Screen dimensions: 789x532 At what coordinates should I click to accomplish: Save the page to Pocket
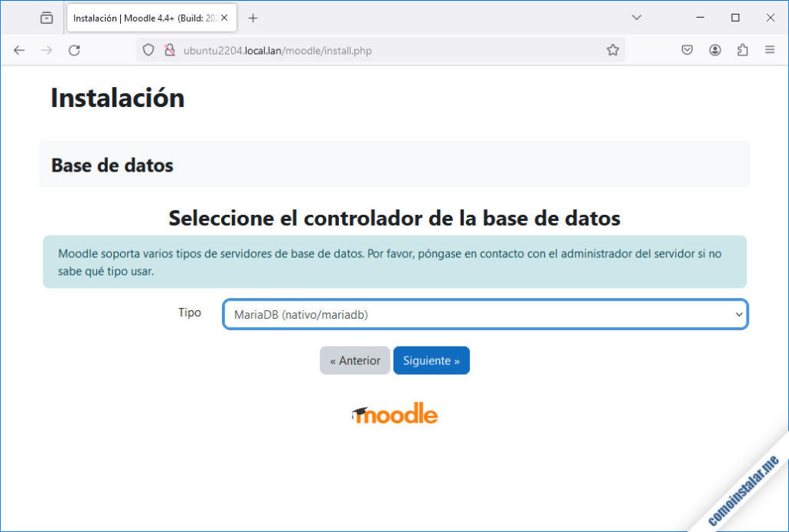pos(687,49)
